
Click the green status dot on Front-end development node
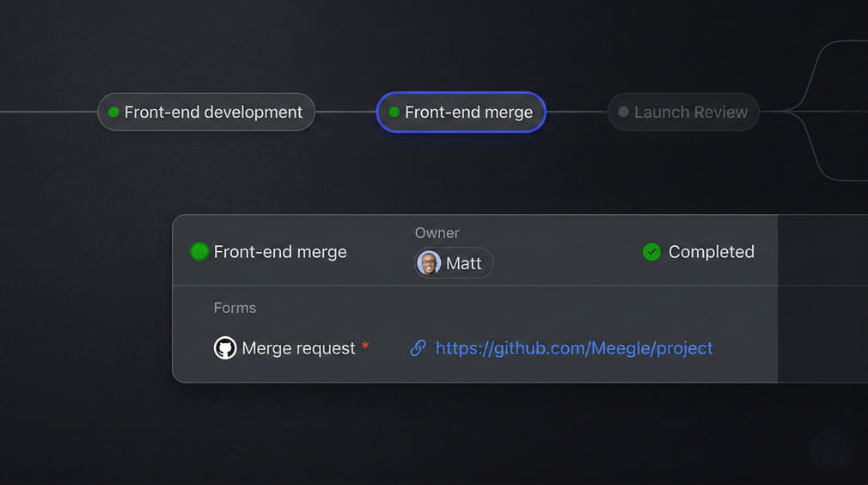[113, 112]
